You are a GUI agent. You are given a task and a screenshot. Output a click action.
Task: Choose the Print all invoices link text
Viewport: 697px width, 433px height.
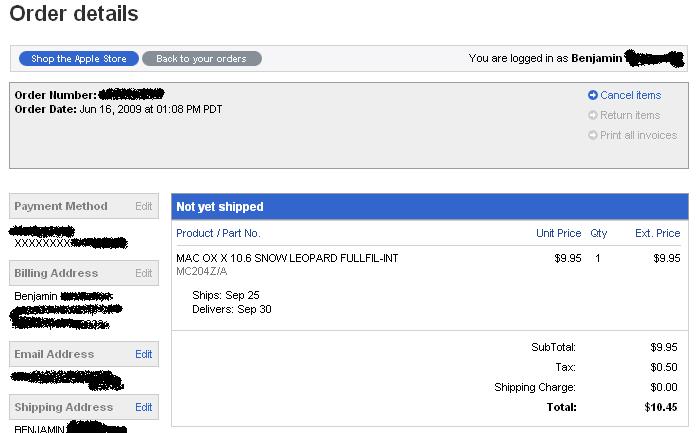tap(638, 135)
